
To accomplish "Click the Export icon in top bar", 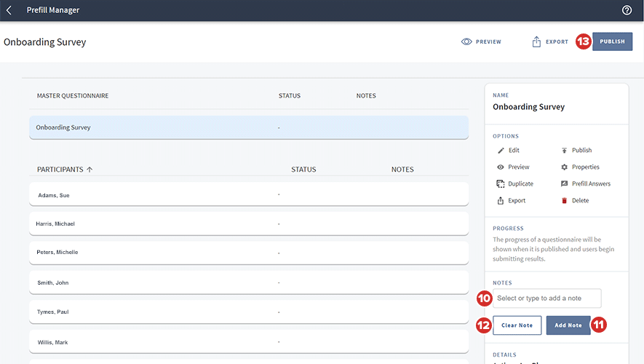I will (x=536, y=41).
